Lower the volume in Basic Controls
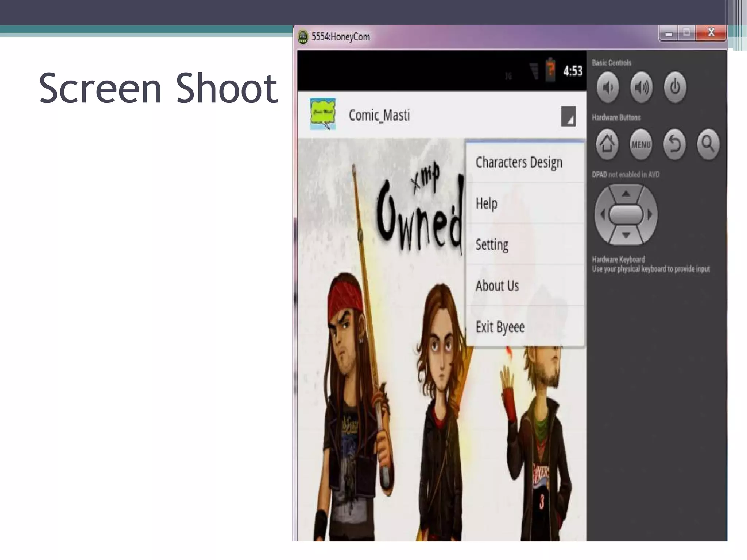The image size is (747, 560). pos(608,87)
